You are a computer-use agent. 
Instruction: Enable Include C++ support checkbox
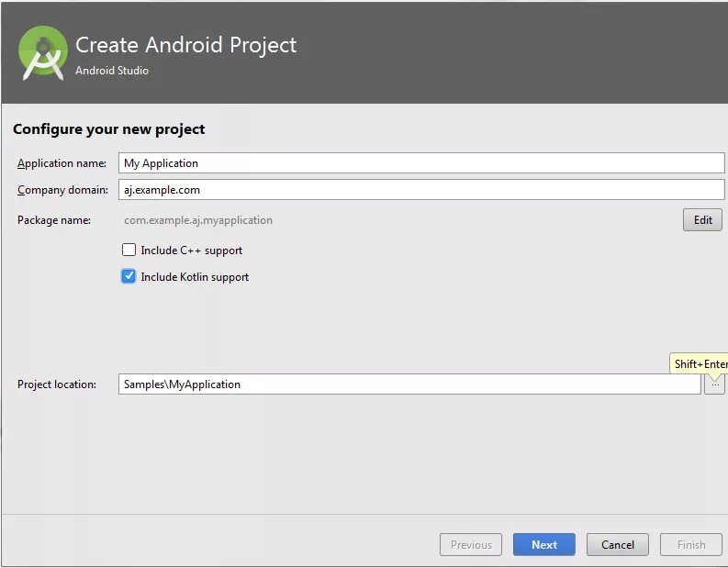(x=129, y=251)
